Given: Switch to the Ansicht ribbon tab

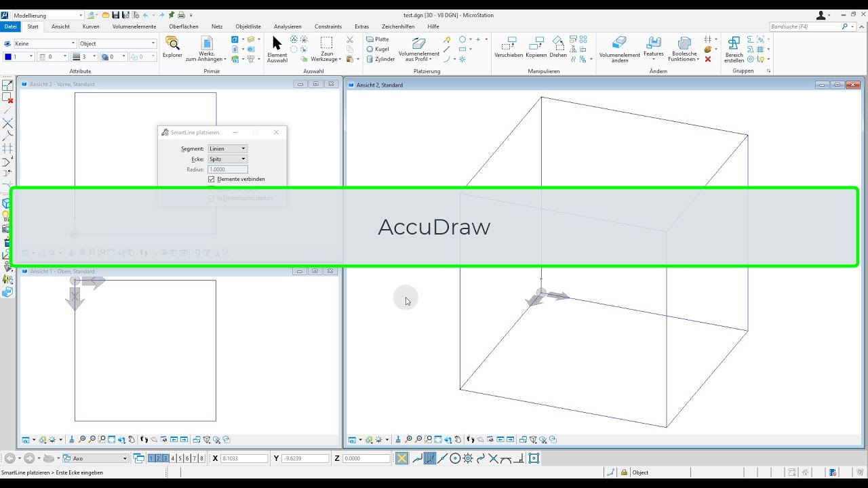Looking at the screenshot, I should click(60, 26).
